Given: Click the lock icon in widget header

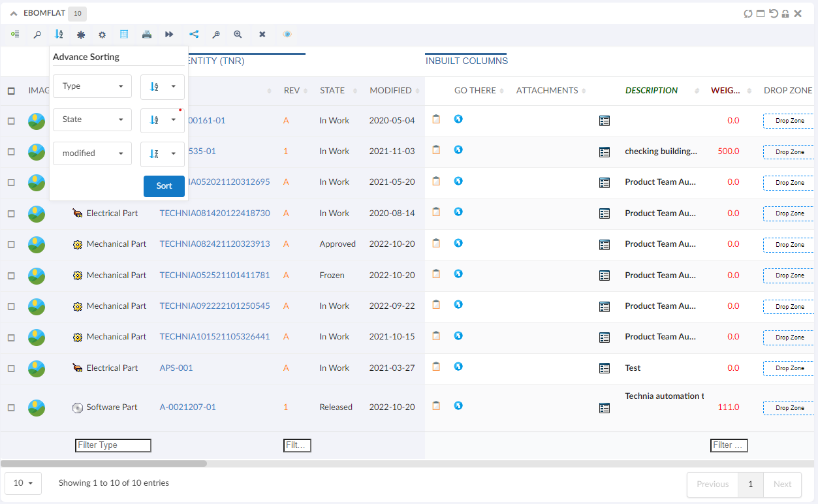Looking at the screenshot, I should click(785, 14).
